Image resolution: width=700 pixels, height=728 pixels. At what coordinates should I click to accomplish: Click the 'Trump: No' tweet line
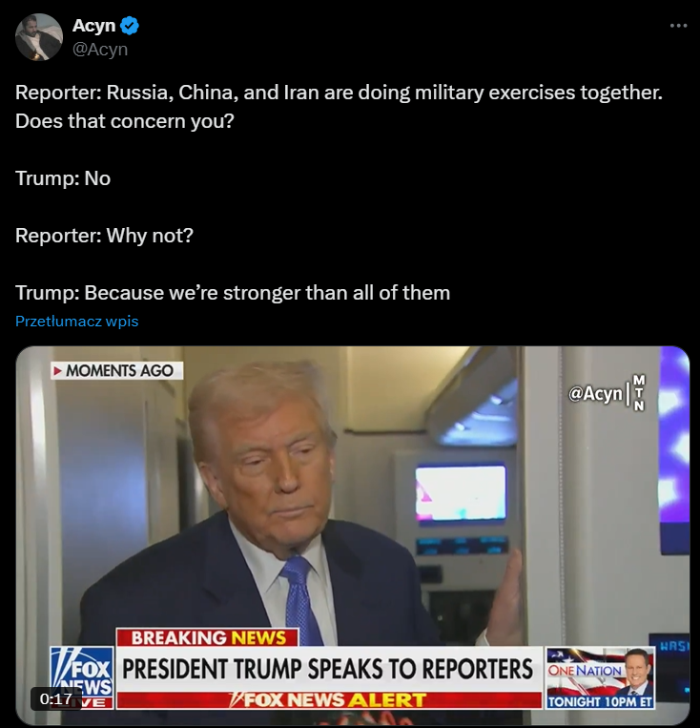(63, 178)
